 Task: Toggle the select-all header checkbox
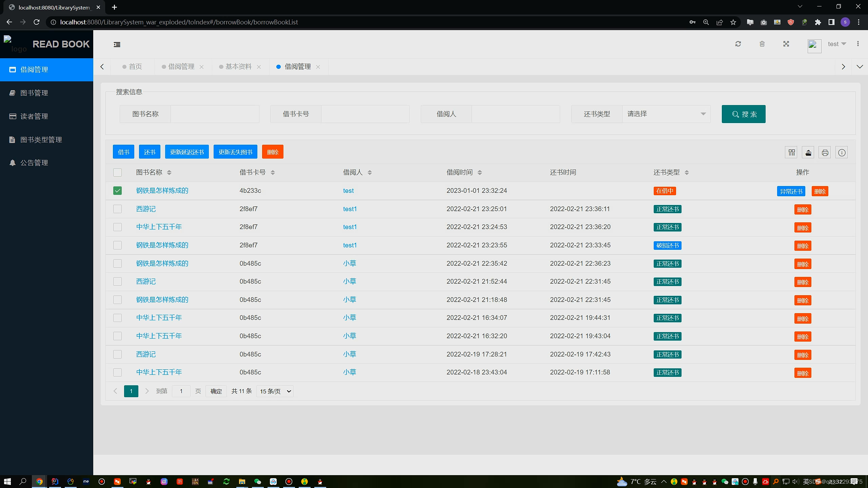117,172
